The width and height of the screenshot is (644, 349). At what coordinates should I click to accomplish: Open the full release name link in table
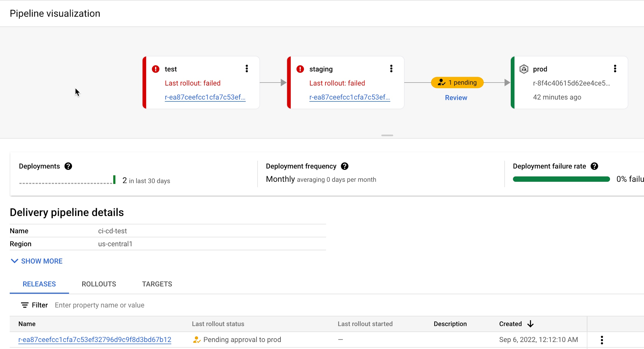point(95,340)
